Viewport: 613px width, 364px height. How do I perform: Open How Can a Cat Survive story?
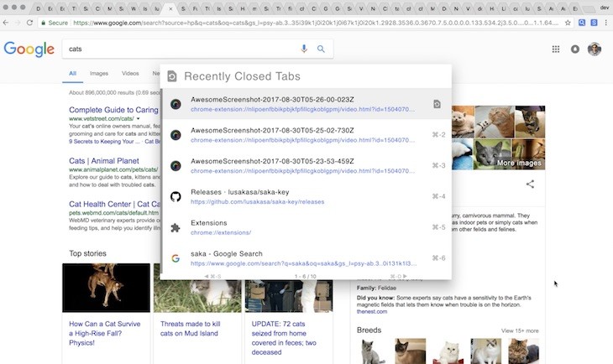[105, 333]
